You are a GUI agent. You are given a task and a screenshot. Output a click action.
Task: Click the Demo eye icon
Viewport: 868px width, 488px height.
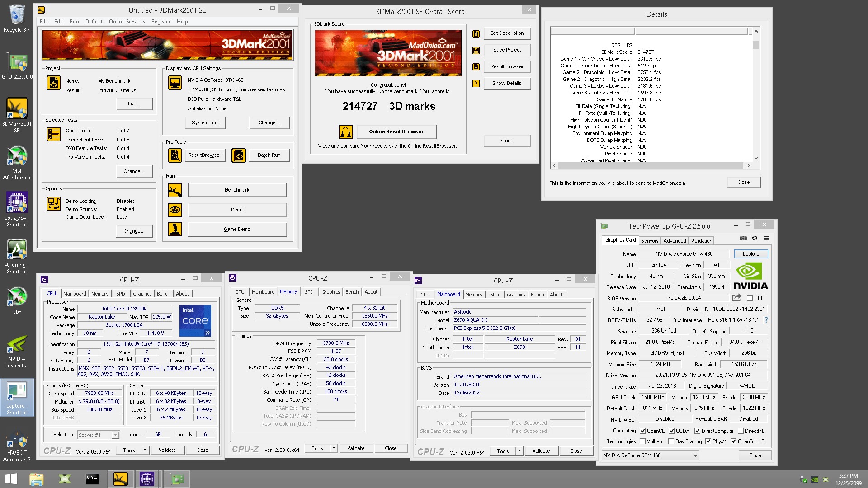[x=175, y=210]
